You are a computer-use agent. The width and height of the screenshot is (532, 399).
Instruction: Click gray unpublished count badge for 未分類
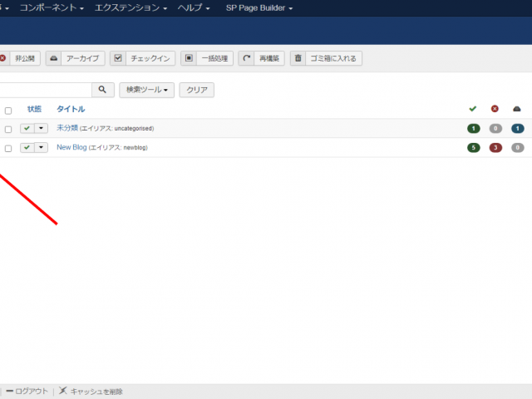[x=495, y=129]
